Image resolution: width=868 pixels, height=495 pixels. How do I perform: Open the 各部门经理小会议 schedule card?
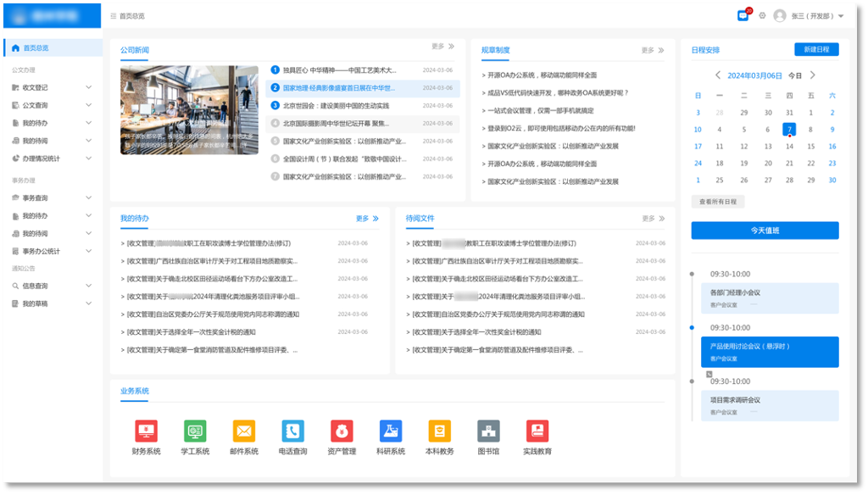(770, 298)
